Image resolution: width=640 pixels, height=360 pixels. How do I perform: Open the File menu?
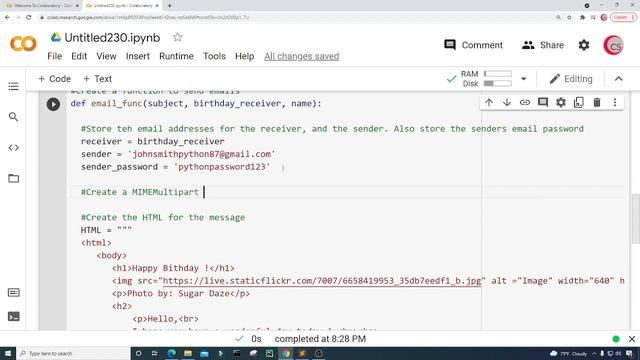tap(55, 56)
